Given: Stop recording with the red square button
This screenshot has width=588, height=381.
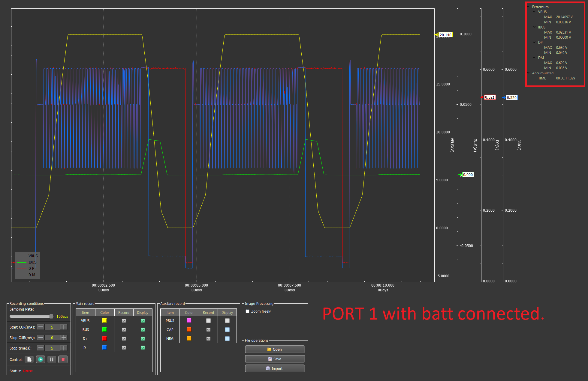Looking at the screenshot, I should pos(63,359).
